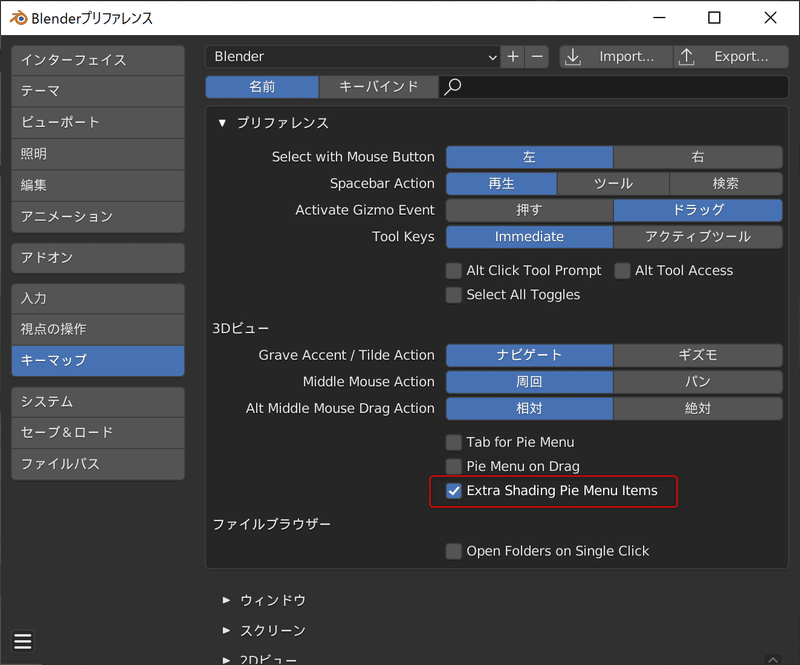Open the Blender keymap preset dropdown
The height and width of the screenshot is (665, 800).
click(x=353, y=57)
